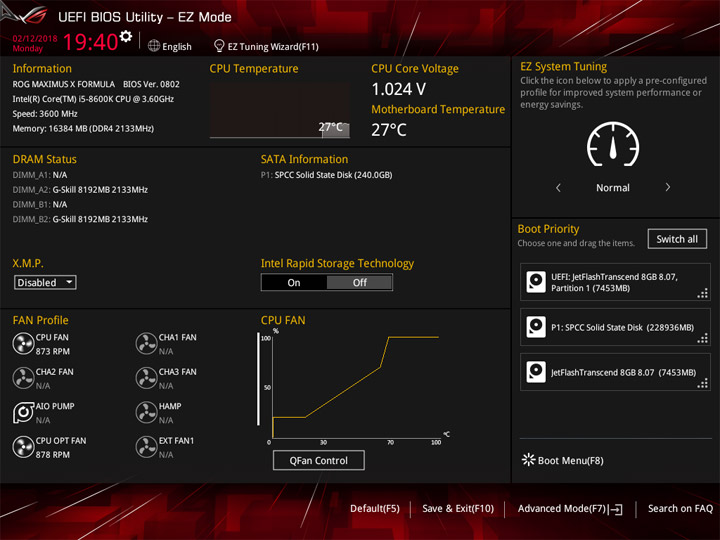
Task: Click BIOS Ver. 0802 text
Action: point(151,84)
